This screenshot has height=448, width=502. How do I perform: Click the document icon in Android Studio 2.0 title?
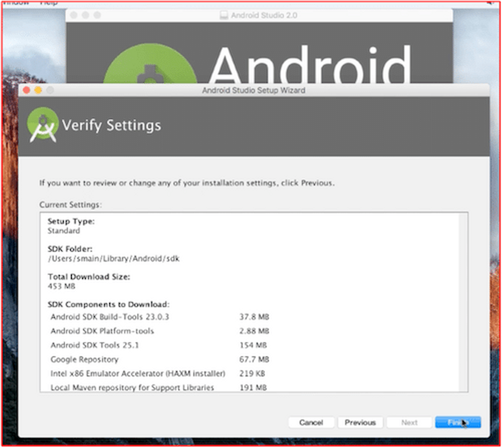pos(224,15)
